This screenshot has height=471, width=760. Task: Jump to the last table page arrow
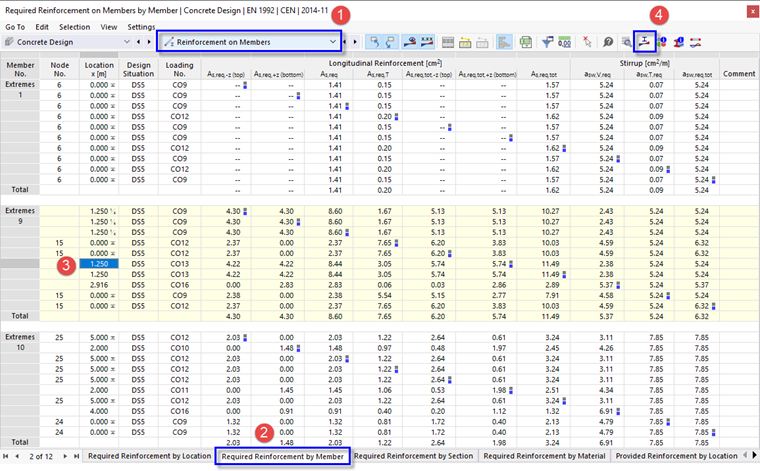[x=76, y=456]
